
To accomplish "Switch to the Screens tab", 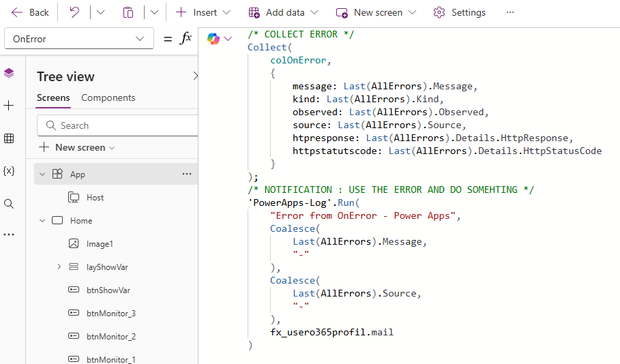I will tap(53, 98).
